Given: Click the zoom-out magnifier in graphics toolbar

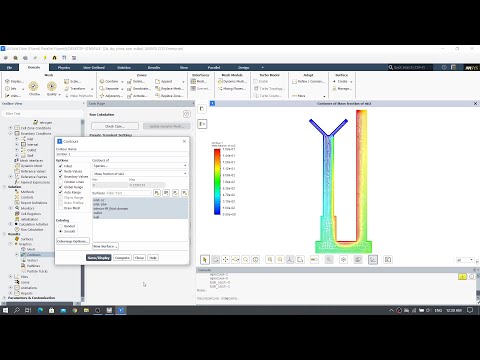Looking at the screenshot, I should (x=280, y=260).
